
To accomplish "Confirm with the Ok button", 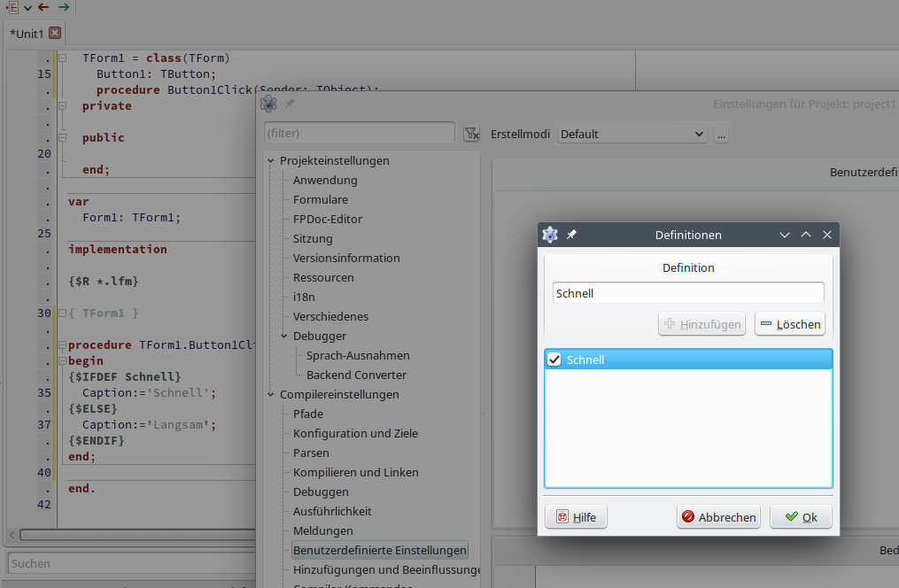I will tap(801, 517).
